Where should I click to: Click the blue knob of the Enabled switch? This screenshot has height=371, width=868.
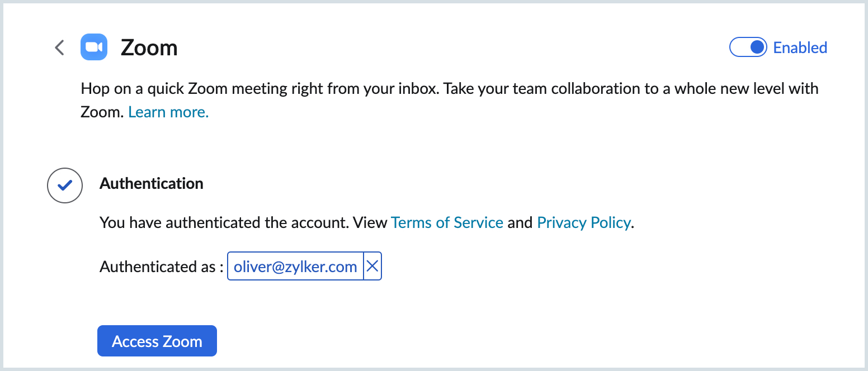[x=757, y=47]
